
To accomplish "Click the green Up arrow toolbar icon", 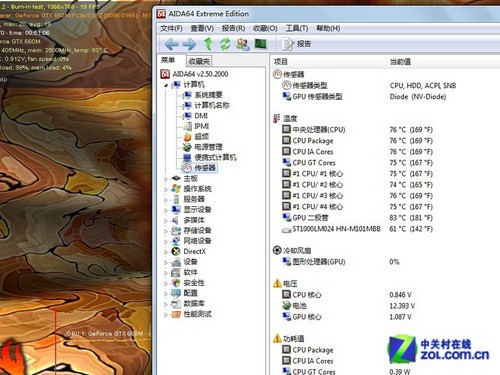I will [208, 44].
